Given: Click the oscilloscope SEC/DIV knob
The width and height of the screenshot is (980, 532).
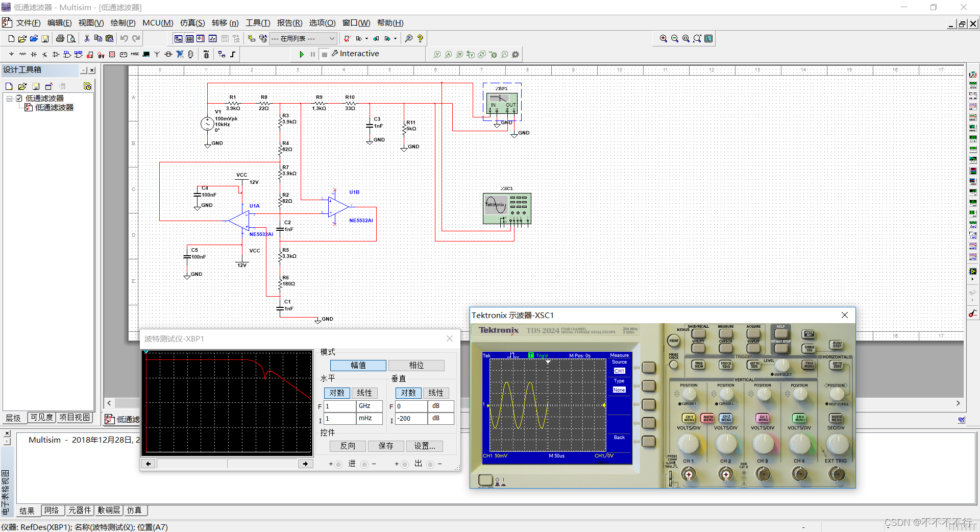Looking at the screenshot, I should [x=837, y=444].
